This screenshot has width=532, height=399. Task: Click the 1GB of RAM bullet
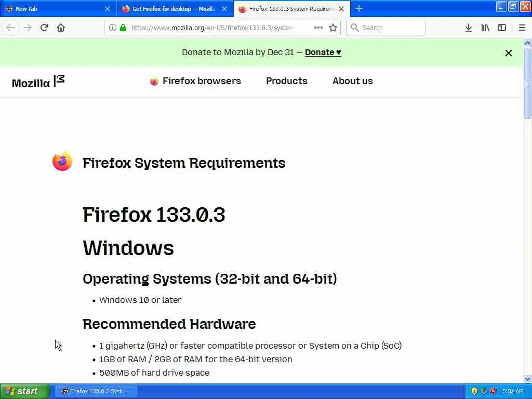click(195, 360)
